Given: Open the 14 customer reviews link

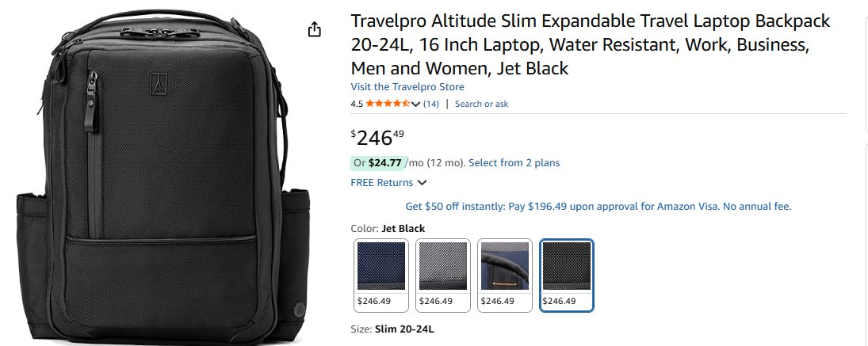Looking at the screenshot, I should click(x=431, y=104).
